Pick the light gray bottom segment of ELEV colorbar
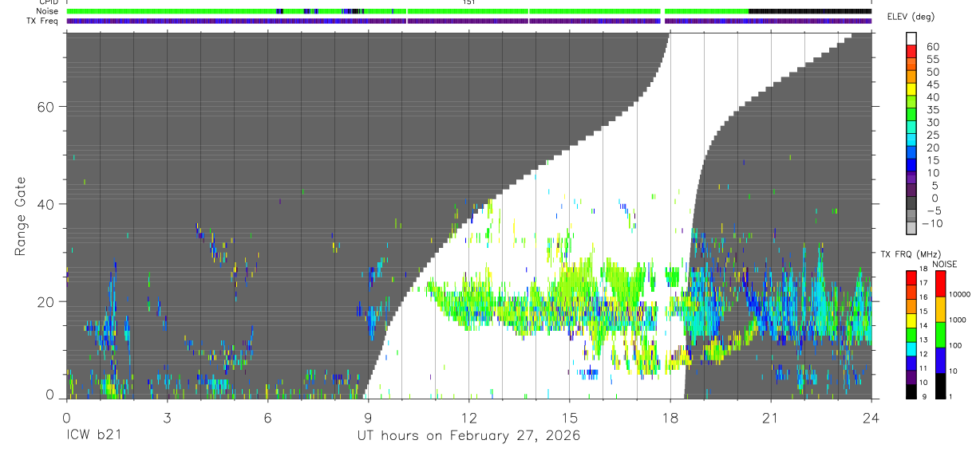The height and width of the screenshot is (452, 980). click(x=911, y=229)
